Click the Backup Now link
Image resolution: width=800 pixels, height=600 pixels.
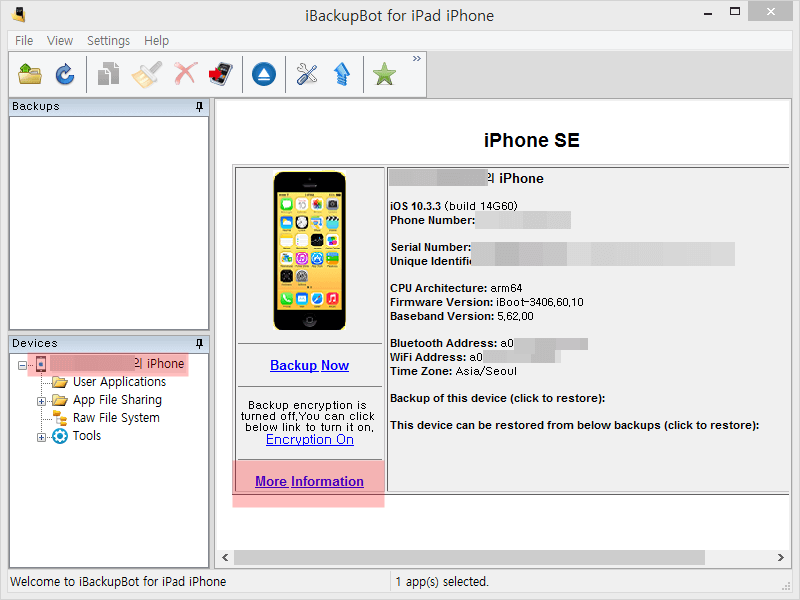tap(309, 365)
